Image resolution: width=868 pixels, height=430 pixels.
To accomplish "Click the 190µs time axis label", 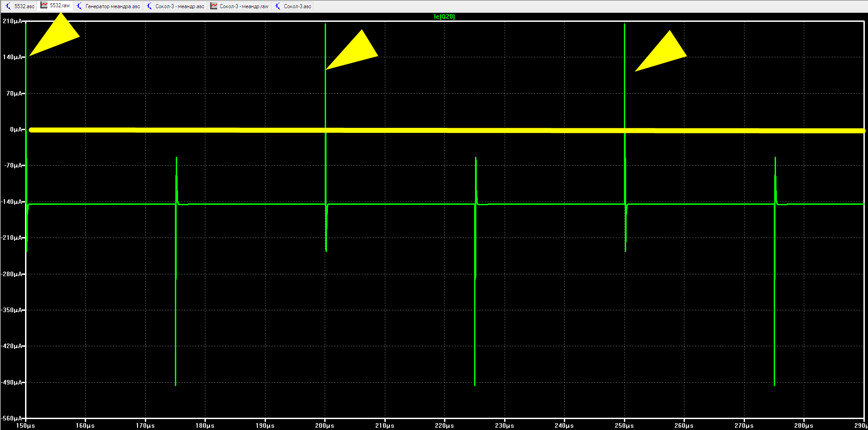I will 265,426.
